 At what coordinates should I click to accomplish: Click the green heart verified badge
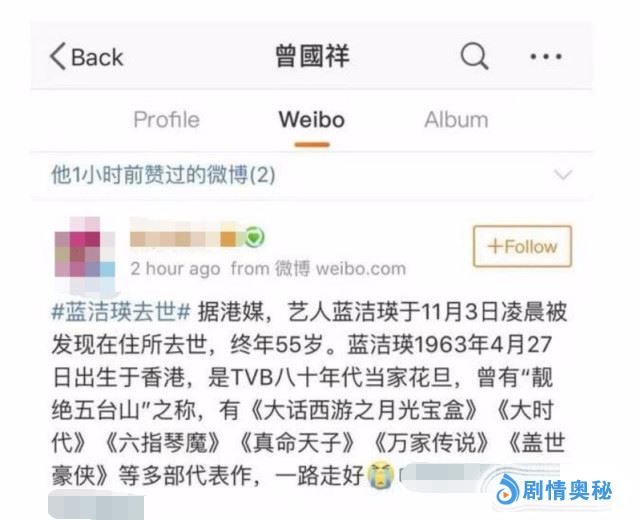pyautogui.click(x=254, y=237)
